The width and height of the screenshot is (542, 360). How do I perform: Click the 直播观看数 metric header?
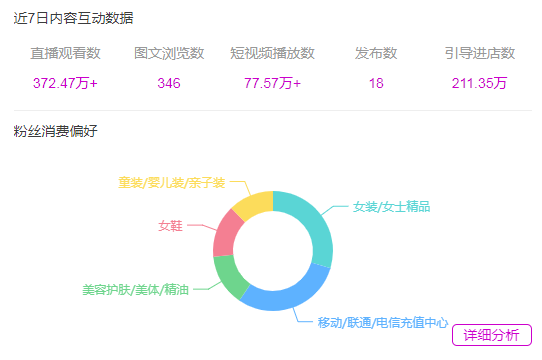65,53
